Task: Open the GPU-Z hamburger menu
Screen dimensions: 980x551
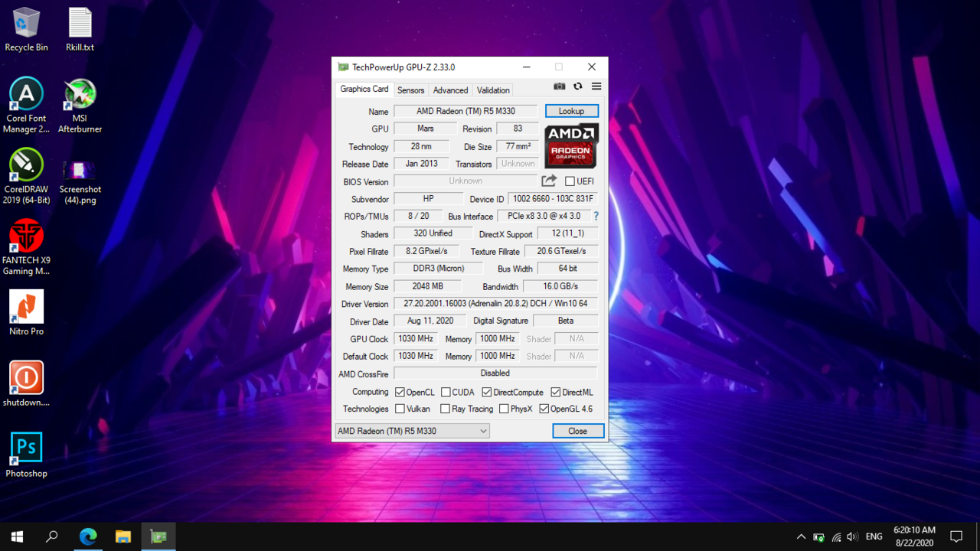Action: tap(596, 87)
